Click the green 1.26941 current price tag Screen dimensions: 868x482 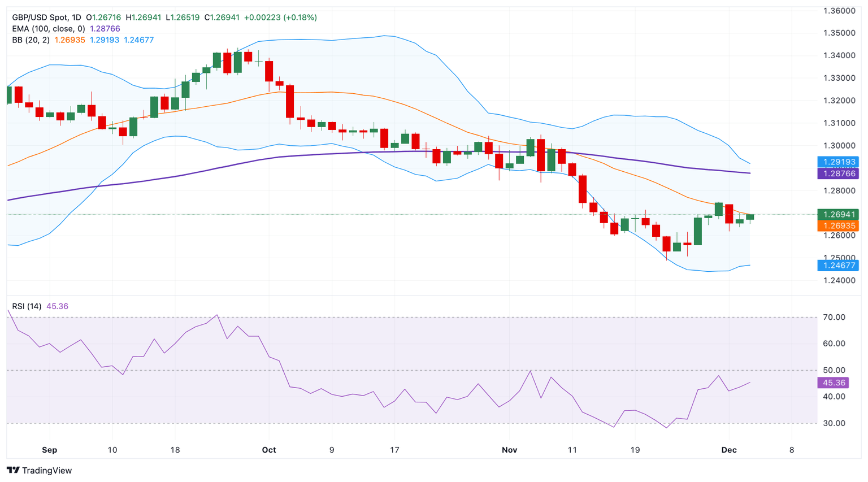coord(838,214)
